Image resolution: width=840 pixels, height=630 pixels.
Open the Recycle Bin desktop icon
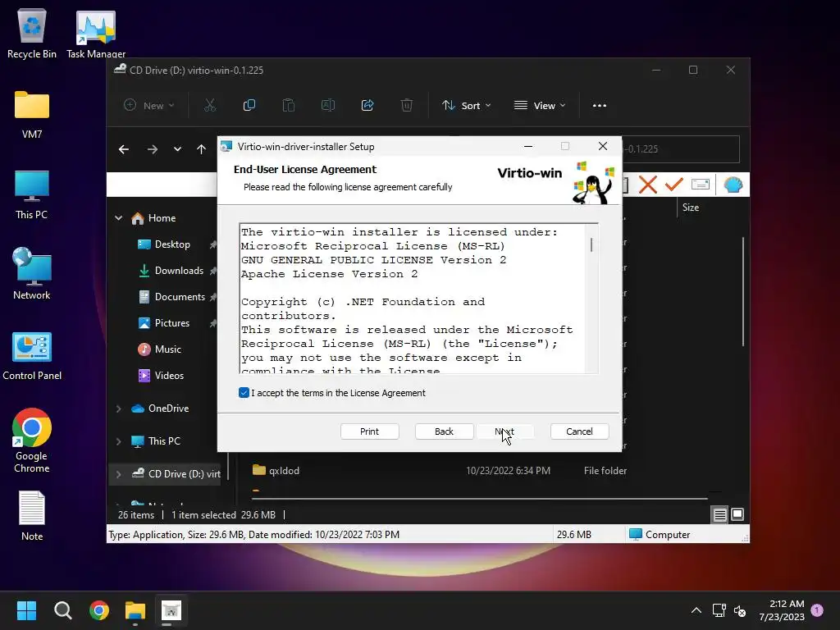(x=32, y=34)
